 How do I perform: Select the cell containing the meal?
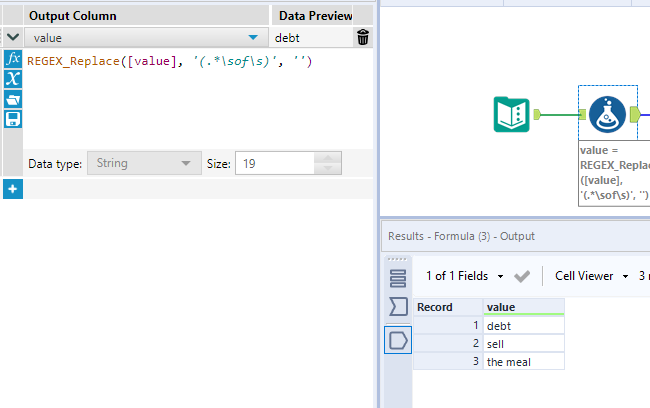pos(524,362)
